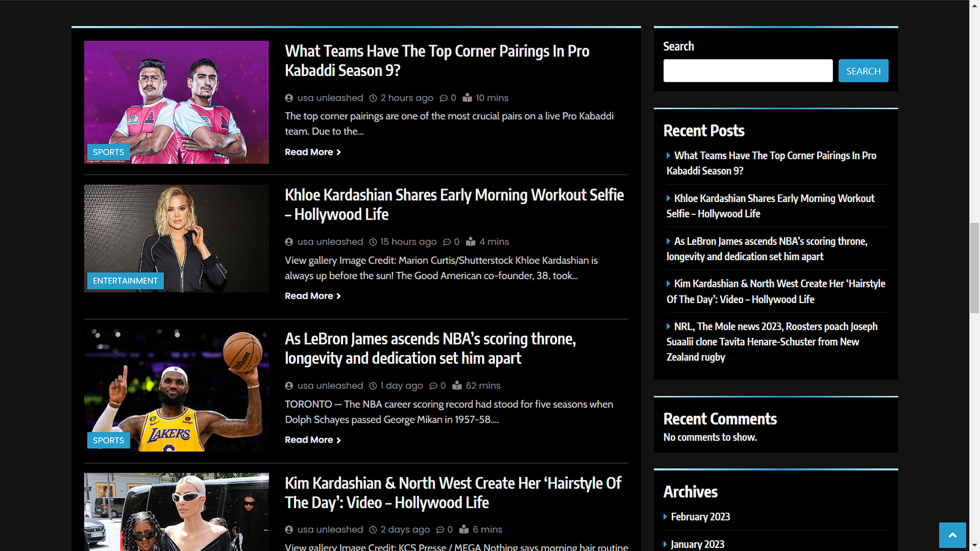Click reading-time icon beside '62 mins'
Viewport: 980px width, 551px height.
tap(457, 386)
